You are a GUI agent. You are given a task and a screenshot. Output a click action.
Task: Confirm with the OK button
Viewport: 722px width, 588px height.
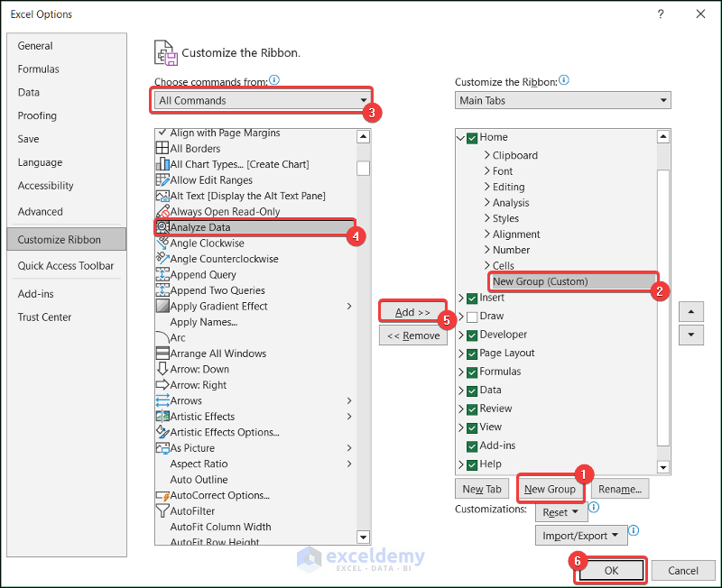[611, 571]
